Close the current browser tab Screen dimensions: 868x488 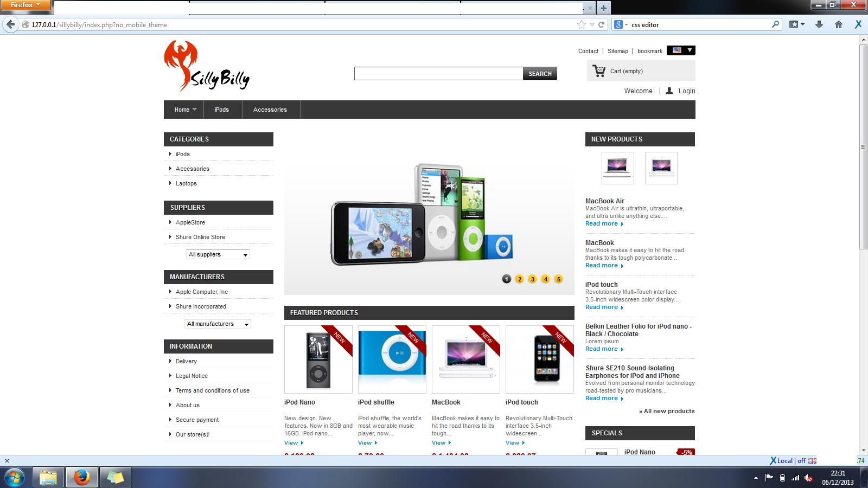coord(590,8)
